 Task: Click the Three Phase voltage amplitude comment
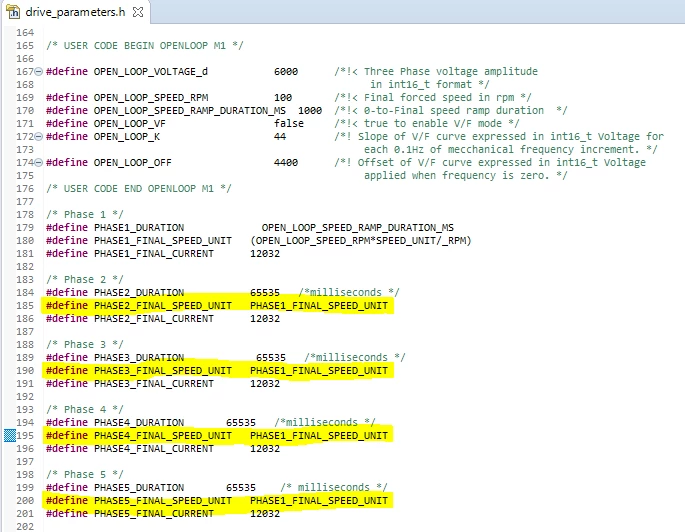[436, 71]
